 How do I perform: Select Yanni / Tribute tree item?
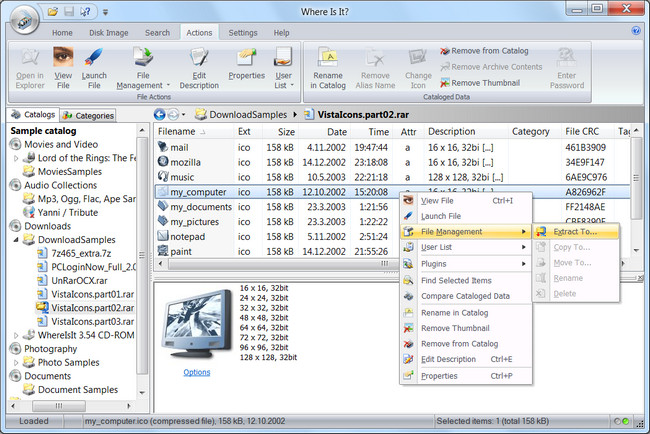point(68,213)
